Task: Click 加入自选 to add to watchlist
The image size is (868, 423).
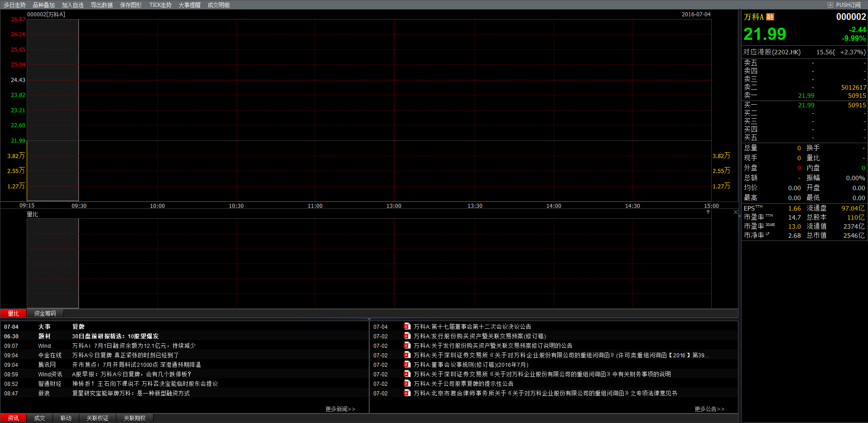Action: point(72,5)
